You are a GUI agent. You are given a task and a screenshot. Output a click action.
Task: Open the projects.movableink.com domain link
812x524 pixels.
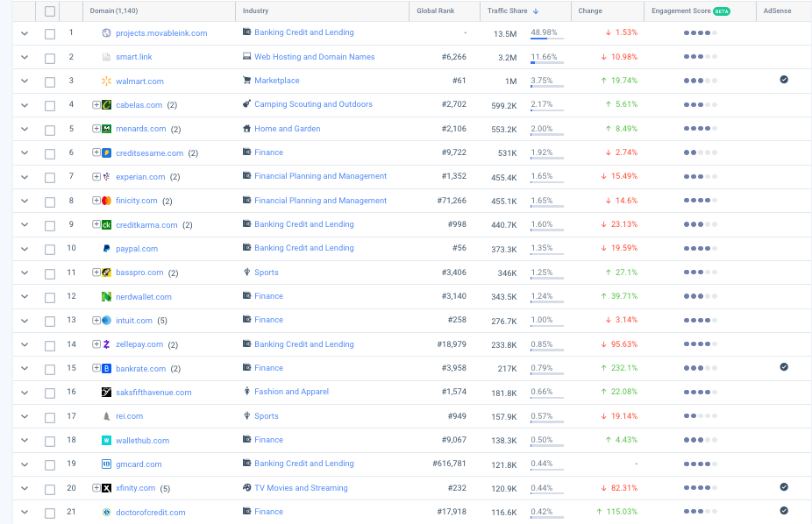click(161, 33)
